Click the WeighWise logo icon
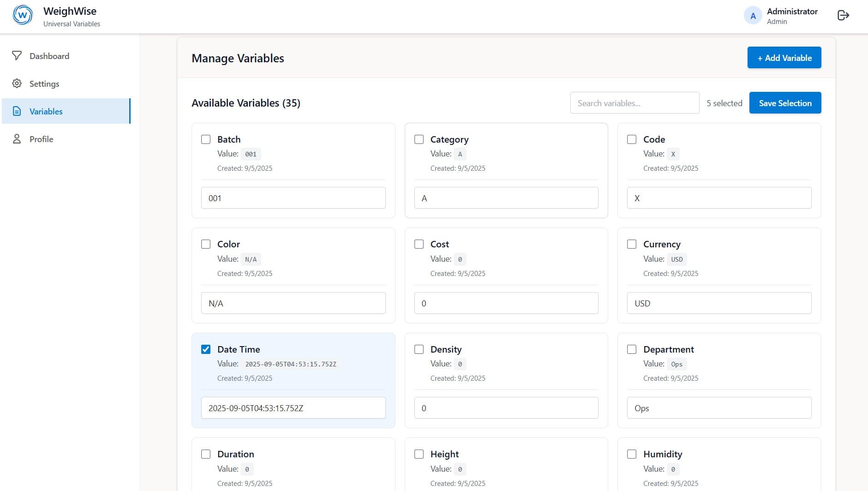The image size is (868, 491). click(23, 15)
